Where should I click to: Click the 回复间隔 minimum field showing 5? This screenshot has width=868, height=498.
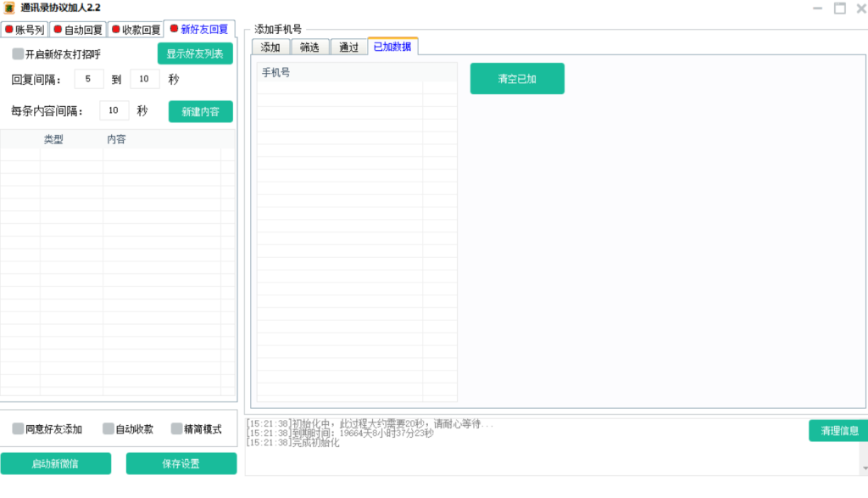(x=89, y=80)
